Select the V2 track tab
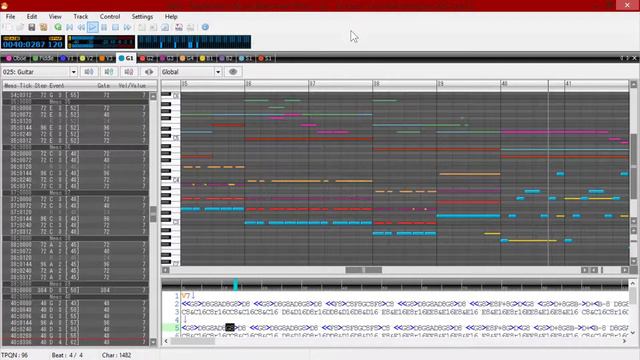This screenshot has width=640, height=360. pyautogui.click(x=86, y=58)
